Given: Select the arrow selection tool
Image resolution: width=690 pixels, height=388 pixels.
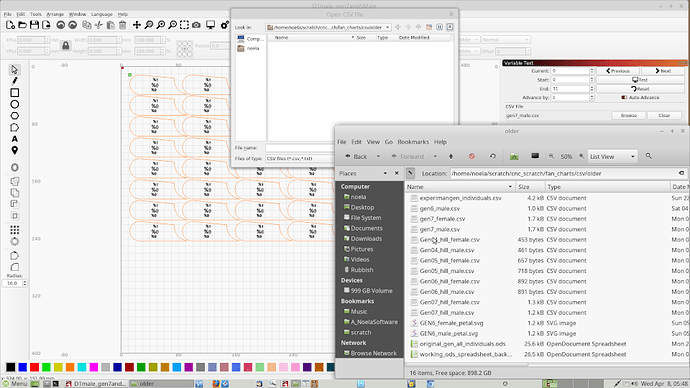Looking at the screenshot, I should coord(15,70).
